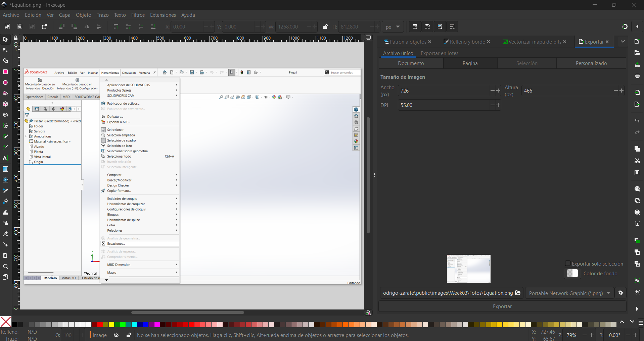Select the Eraser tool
This screenshot has height=341, width=644.
click(5, 234)
